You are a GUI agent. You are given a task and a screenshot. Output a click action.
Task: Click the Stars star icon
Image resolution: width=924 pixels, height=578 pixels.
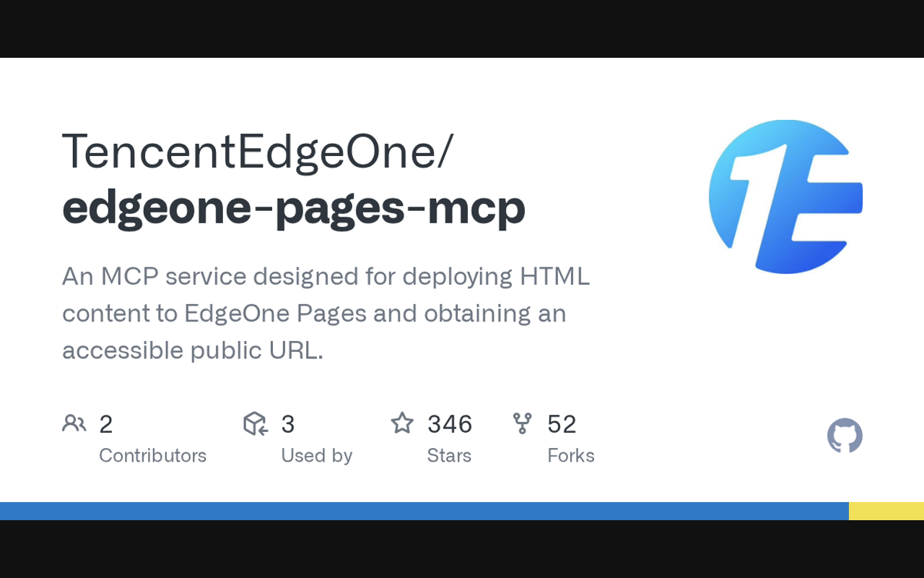[402, 423]
